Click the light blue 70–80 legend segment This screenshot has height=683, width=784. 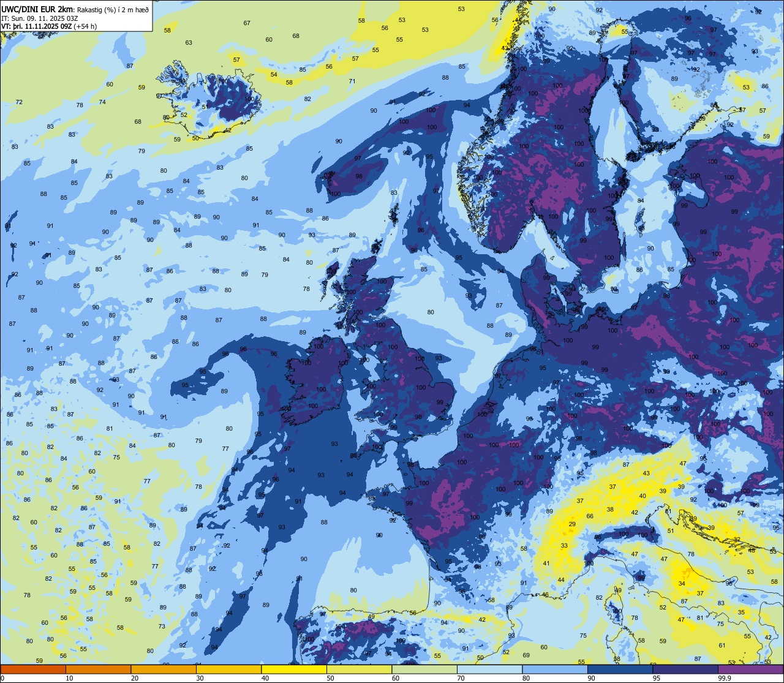point(489,669)
